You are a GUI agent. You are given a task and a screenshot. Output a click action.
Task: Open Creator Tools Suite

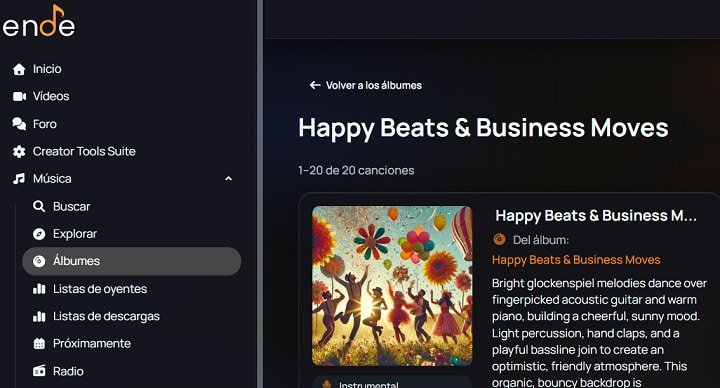pos(84,151)
